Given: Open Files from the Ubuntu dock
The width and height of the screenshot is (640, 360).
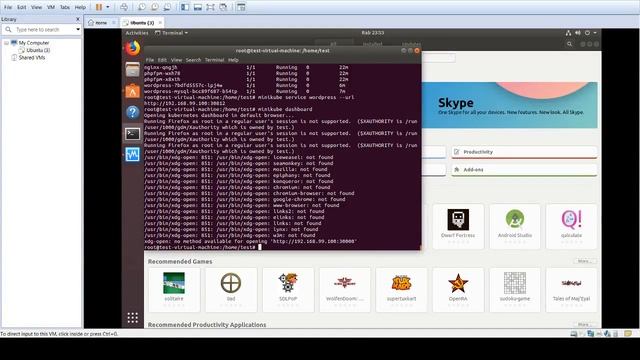Looking at the screenshot, I should click(133, 70).
